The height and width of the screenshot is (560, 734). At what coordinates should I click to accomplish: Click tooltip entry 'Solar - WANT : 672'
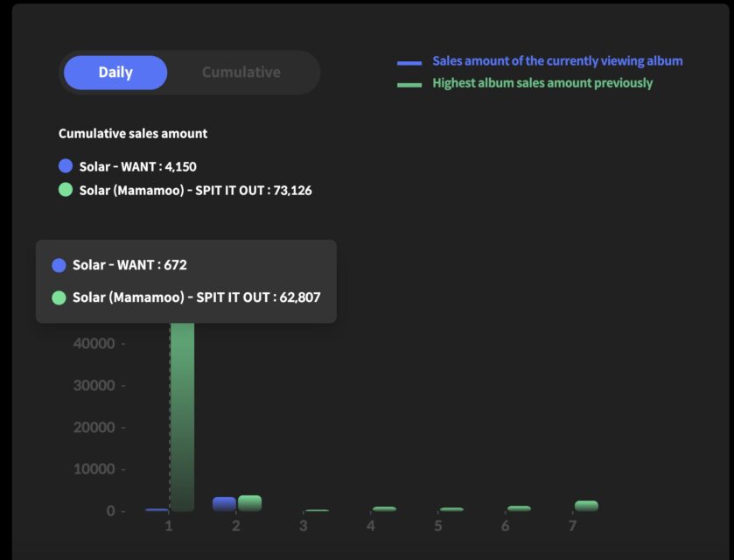pos(129,265)
